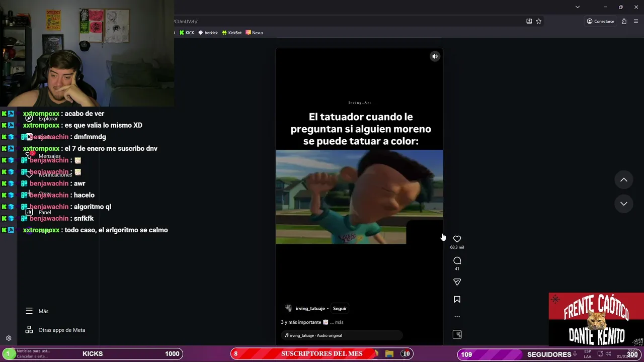Open the network icon in the system tray
Image resolution: width=644 pixels, height=362 pixels.
click(600, 354)
